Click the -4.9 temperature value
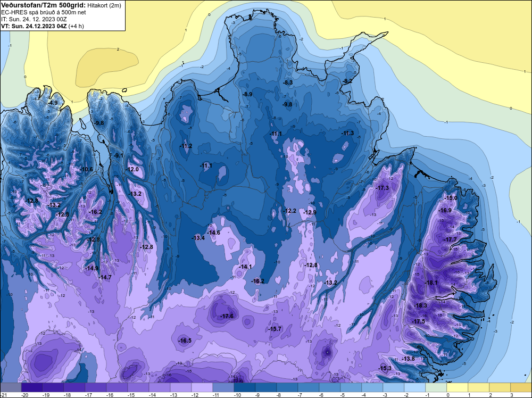 tap(52, 103)
